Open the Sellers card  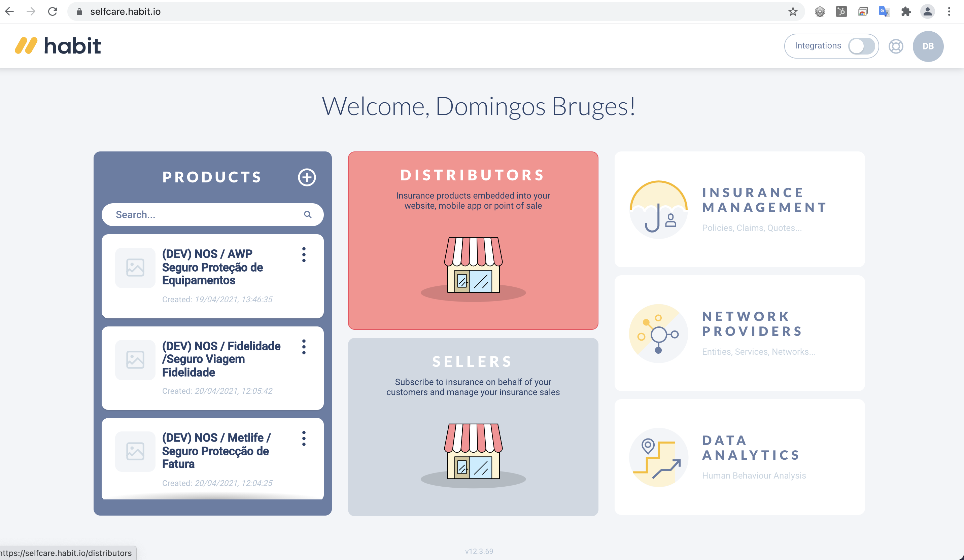coord(473,426)
